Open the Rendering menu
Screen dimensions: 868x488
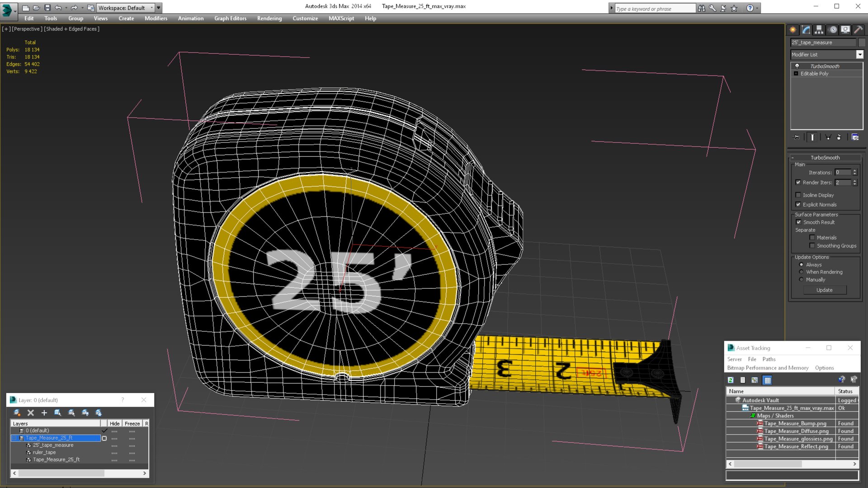coord(269,19)
